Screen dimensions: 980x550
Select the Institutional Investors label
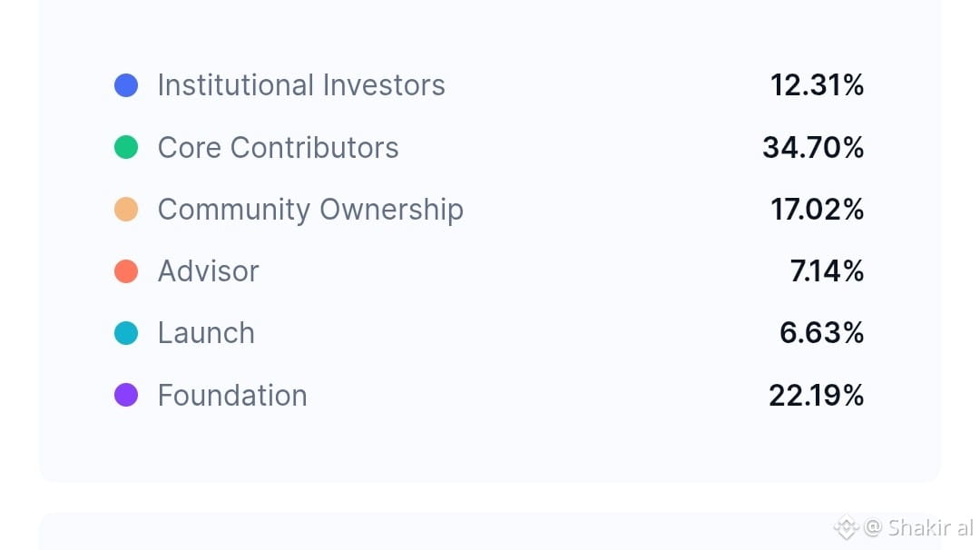click(301, 85)
